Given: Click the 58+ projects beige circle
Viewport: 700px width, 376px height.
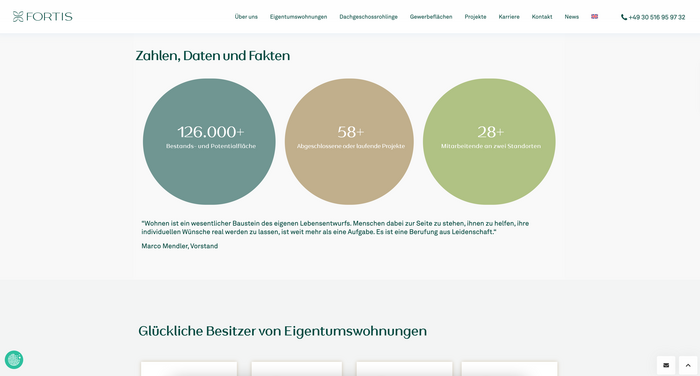Looking at the screenshot, I should click(x=349, y=142).
